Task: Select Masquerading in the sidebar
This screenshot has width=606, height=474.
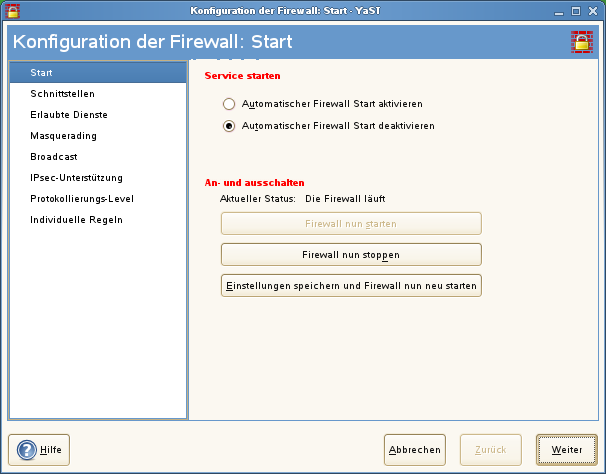Action: pos(64,136)
